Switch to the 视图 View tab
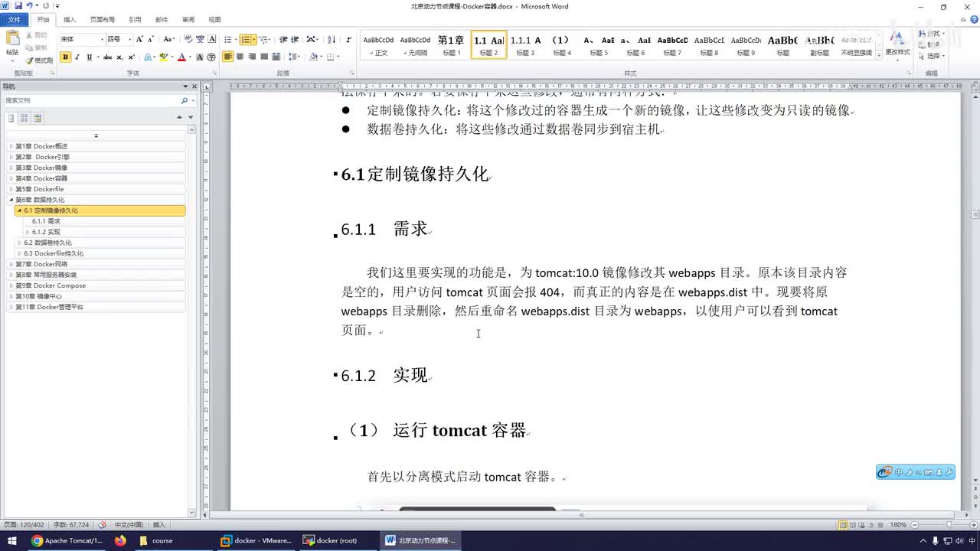 pos(215,19)
